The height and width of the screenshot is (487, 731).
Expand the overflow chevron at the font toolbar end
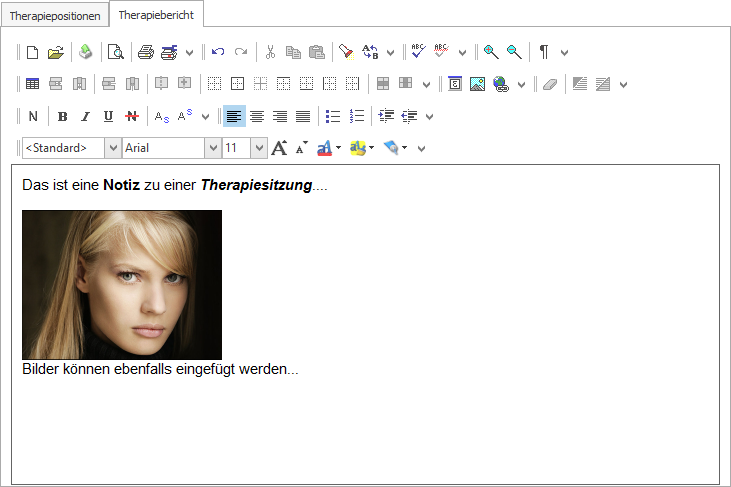pos(421,149)
